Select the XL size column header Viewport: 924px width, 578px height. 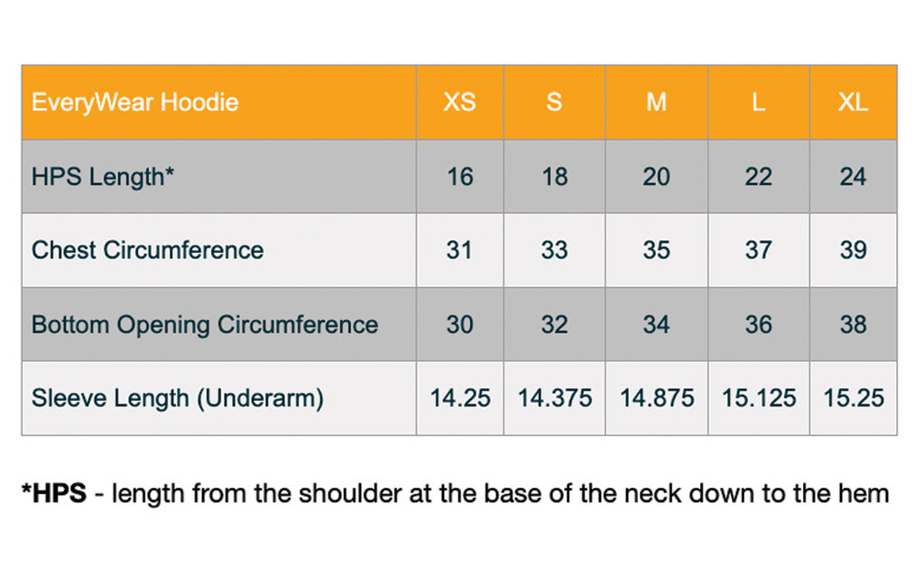coord(854,102)
